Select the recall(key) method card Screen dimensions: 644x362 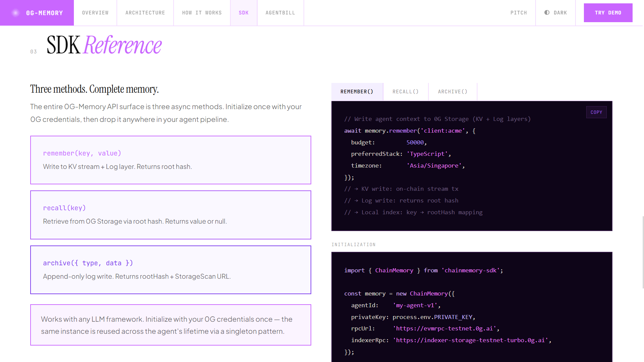click(x=171, y=215)
